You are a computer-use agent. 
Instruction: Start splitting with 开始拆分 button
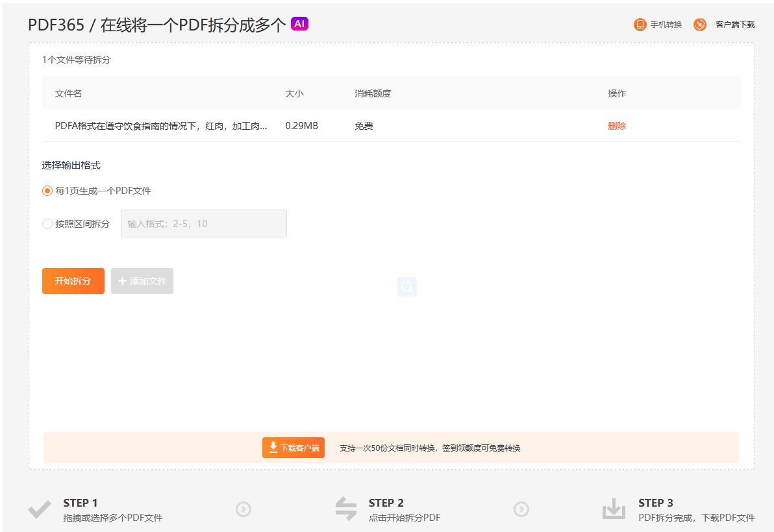[x=73, y=281]
